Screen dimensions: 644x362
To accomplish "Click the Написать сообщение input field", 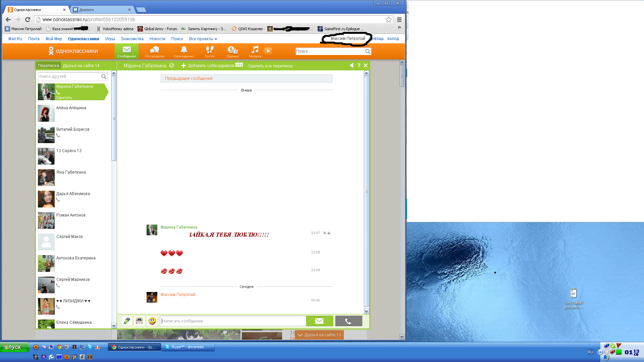I will click(x=233, y=321).
